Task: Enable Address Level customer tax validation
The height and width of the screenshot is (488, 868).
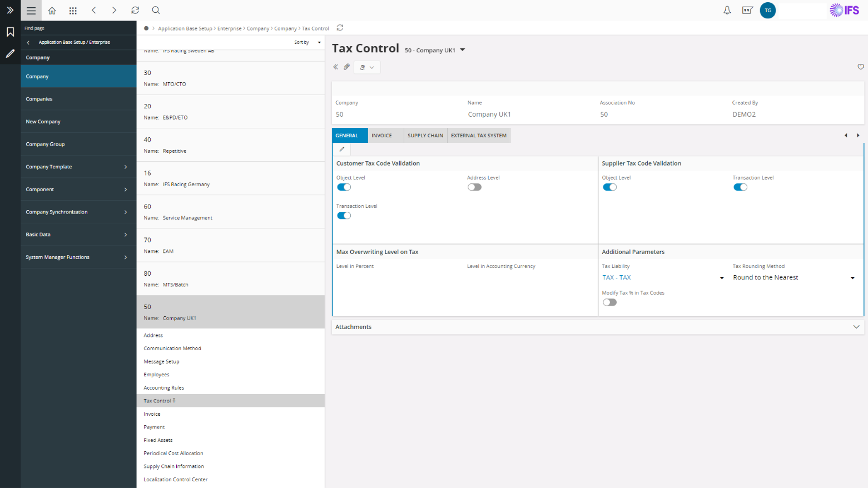Action: pos(474,187)
